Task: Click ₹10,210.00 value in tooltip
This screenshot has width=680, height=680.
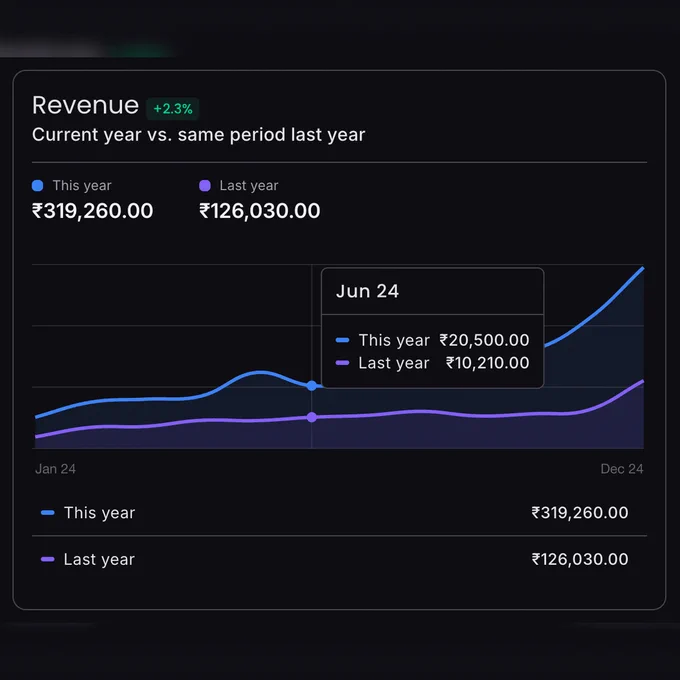Action: click(488, 363)
